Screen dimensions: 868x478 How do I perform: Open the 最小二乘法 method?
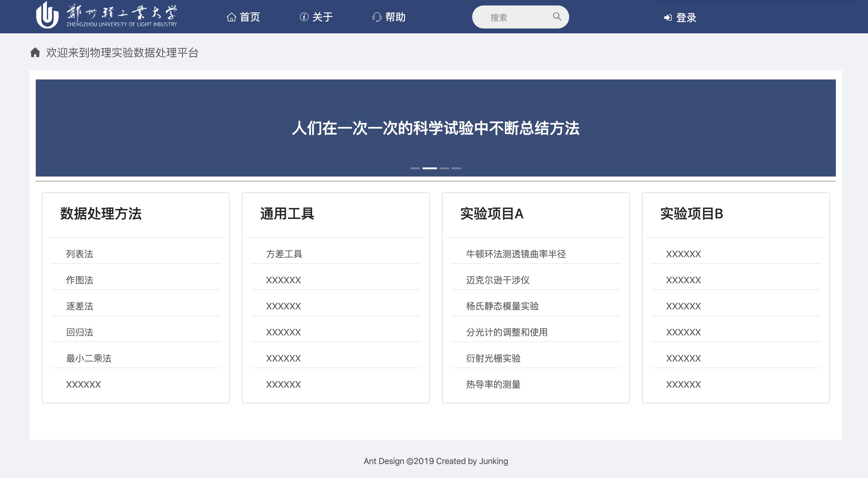(x=88, y=358)
